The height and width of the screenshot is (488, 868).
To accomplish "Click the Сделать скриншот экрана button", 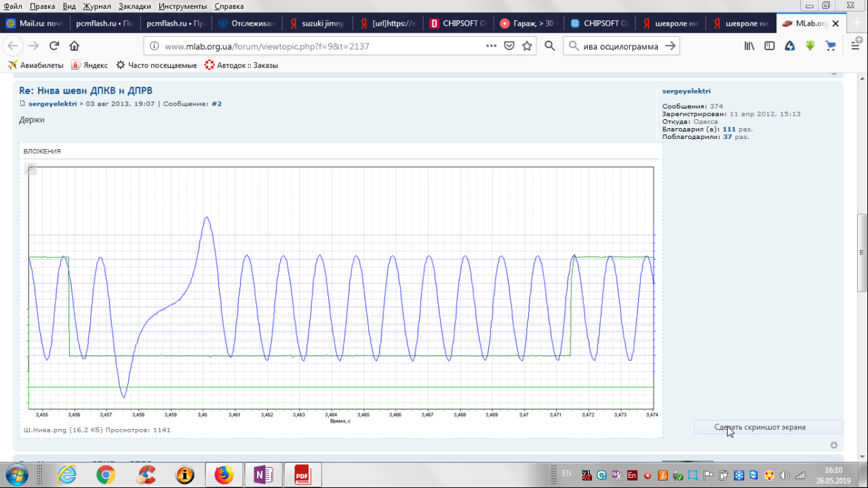I will pyautogui.click(x=768, y=427).
